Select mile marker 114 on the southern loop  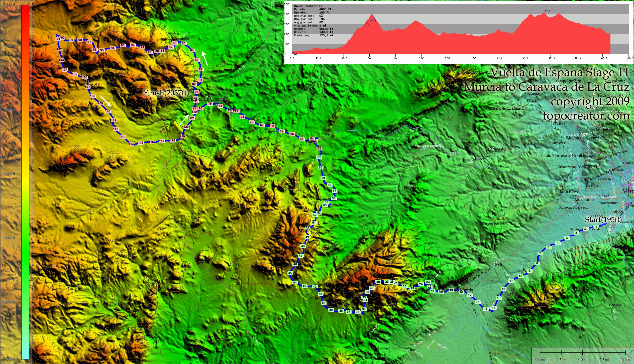pyautogui.click(x=131, y=144)
